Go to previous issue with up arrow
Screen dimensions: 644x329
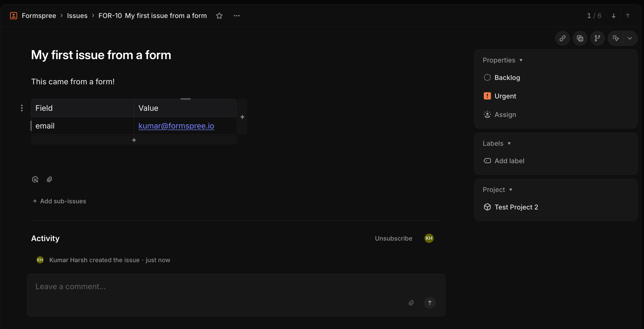click(x=628, y=16)
